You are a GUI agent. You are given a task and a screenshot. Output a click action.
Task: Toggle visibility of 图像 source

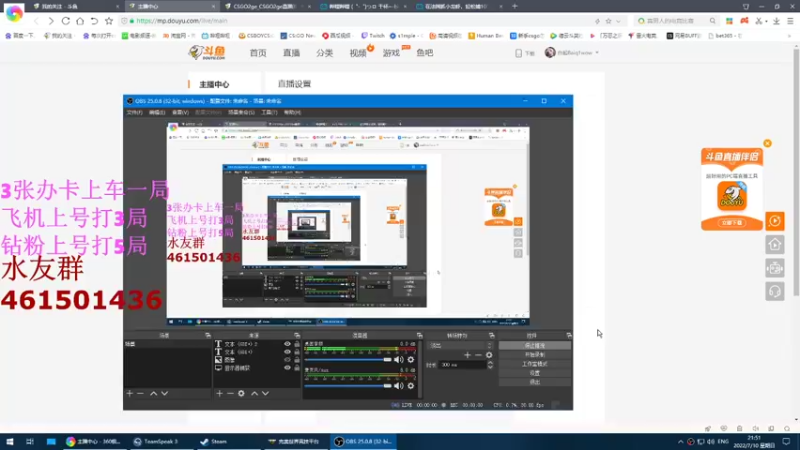tap(287, 360)
